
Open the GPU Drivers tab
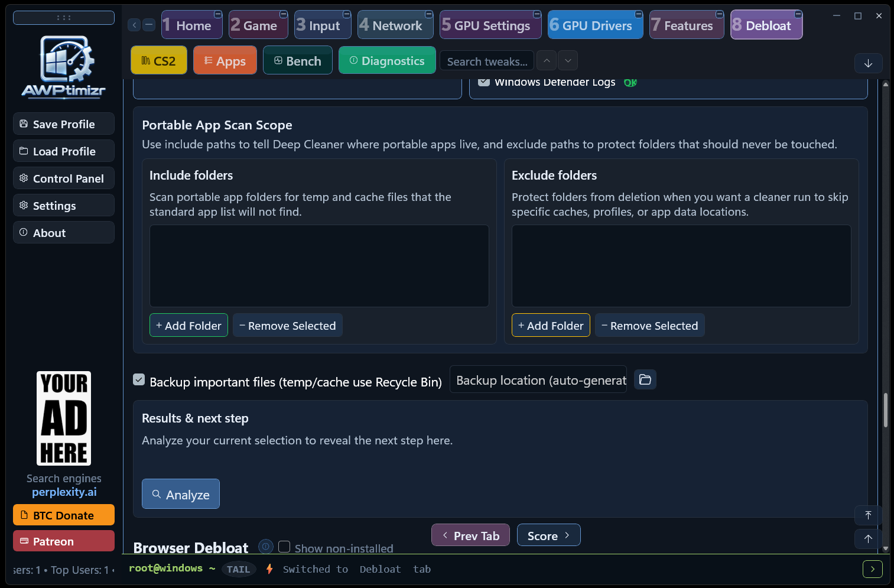tap(596, 25)
